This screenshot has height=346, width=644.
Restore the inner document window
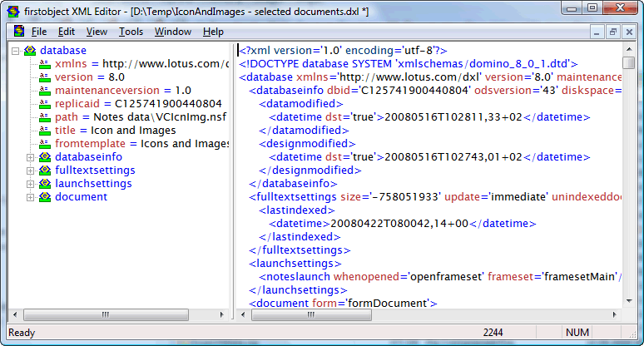[613, 32]
